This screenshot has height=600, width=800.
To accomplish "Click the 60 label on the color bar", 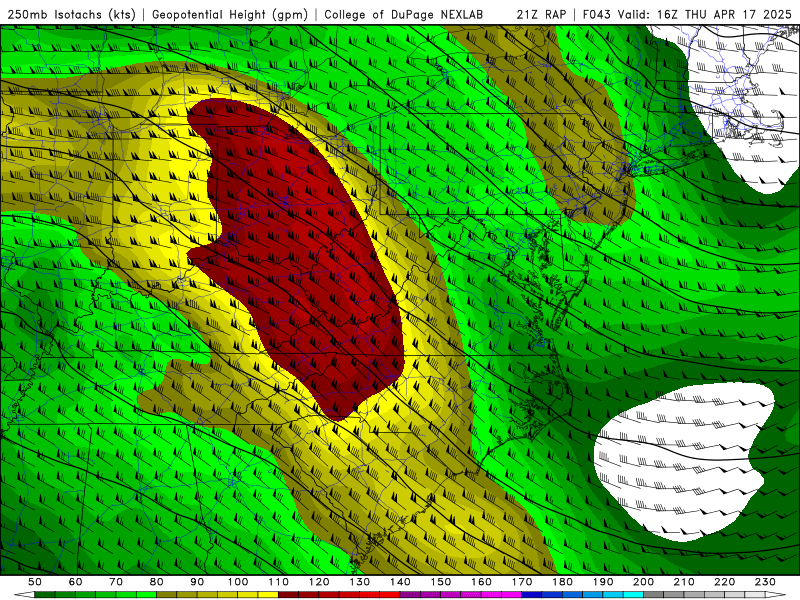I will point(76,582).
